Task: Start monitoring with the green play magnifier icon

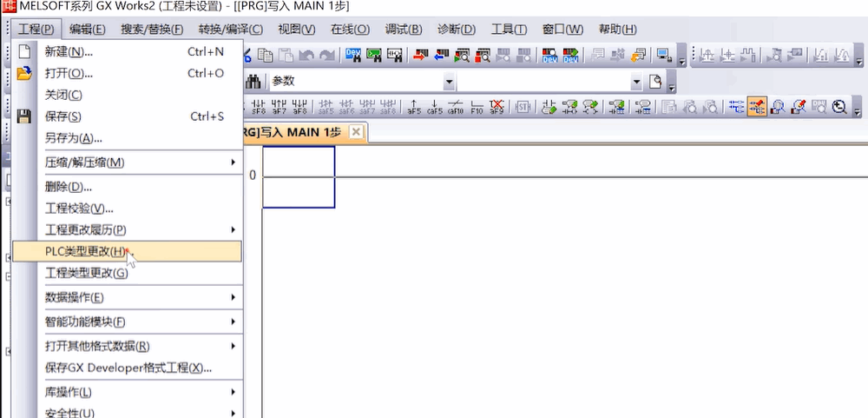Action: point(462,55)
